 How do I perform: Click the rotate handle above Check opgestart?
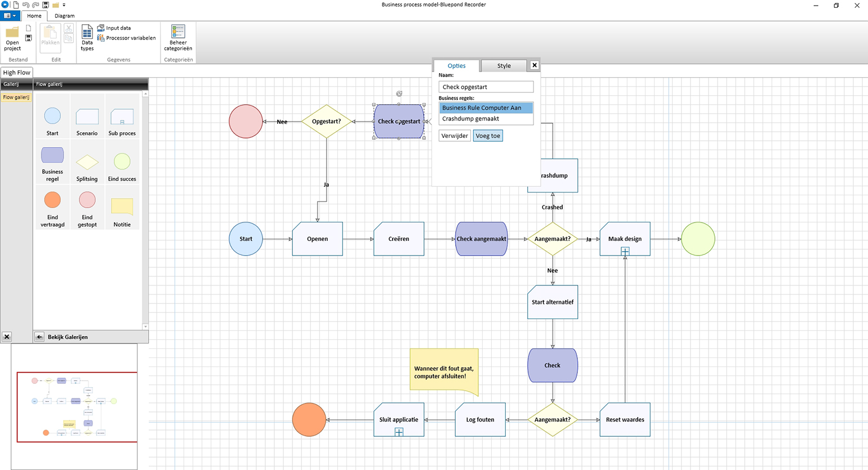399,94
